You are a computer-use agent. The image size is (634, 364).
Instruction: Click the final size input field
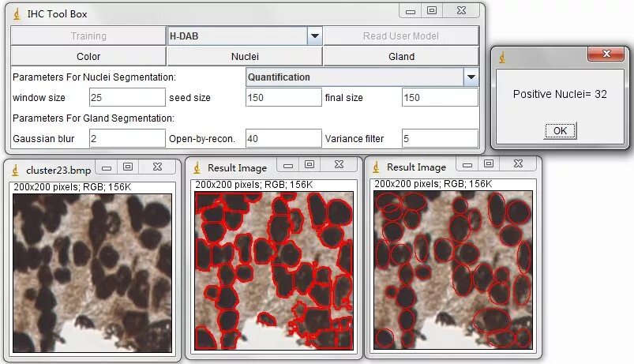point(440,97)
